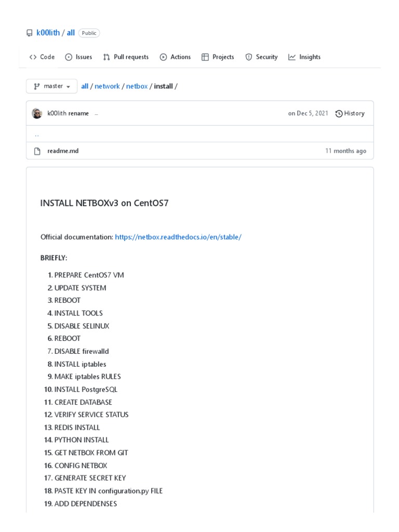Viewport: 399px width, 532px height.
Task: Click the Actions play icon
Action: click(x=163, y=57)
